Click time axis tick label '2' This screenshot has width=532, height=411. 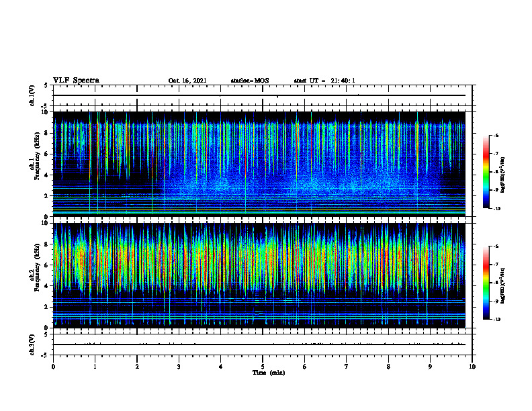coord(137,367)
